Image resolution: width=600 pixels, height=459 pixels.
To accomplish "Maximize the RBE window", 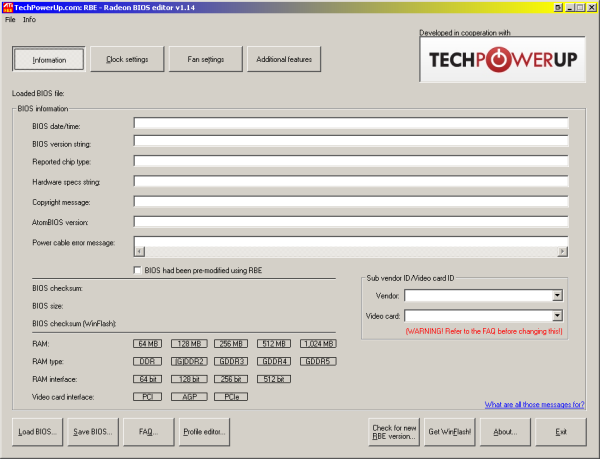I will 580,7.
